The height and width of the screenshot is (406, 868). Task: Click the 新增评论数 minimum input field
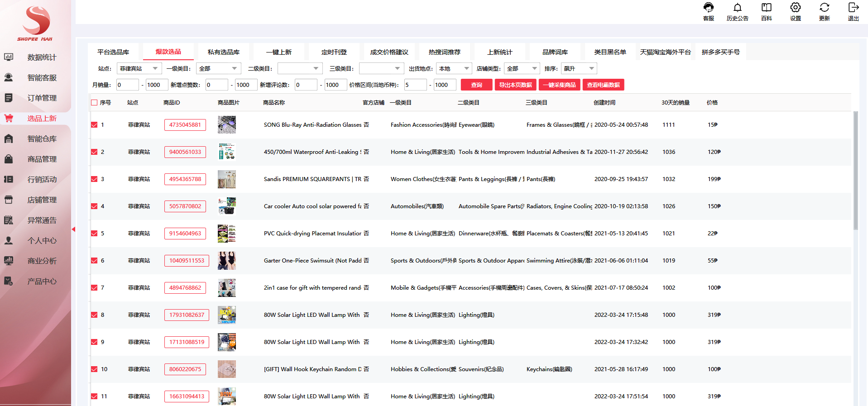(x=306, y=85)
